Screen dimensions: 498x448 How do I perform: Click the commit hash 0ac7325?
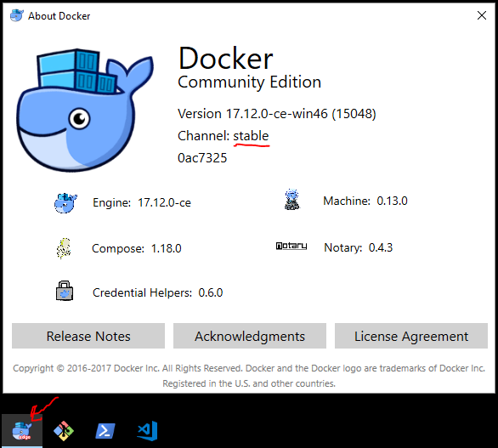(202, 158)
